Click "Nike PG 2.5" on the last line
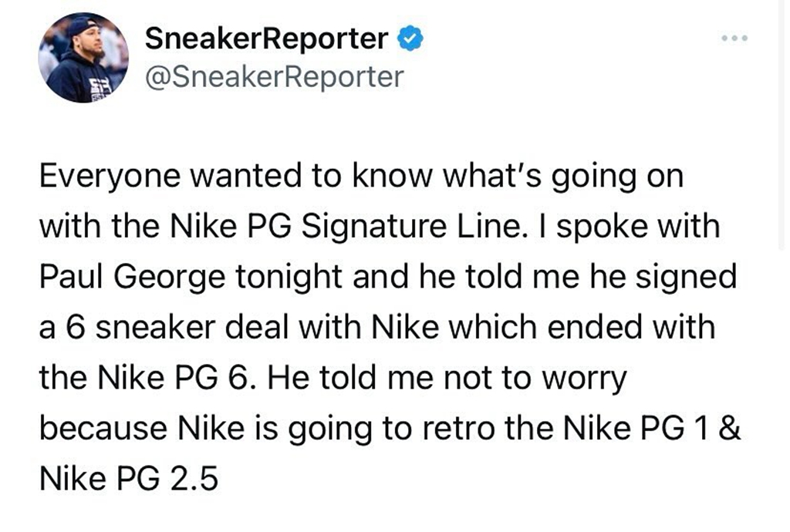 tap(129, 479)
